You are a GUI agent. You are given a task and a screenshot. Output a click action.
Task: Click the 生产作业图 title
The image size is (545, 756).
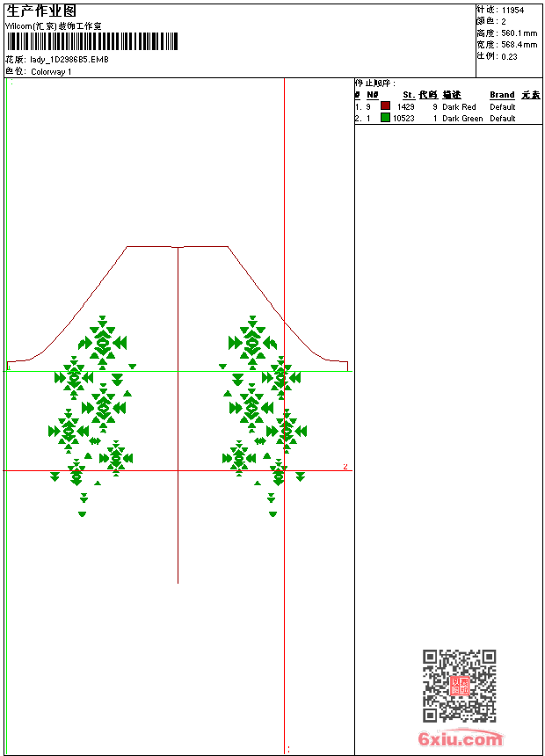(x=41, y=11)
